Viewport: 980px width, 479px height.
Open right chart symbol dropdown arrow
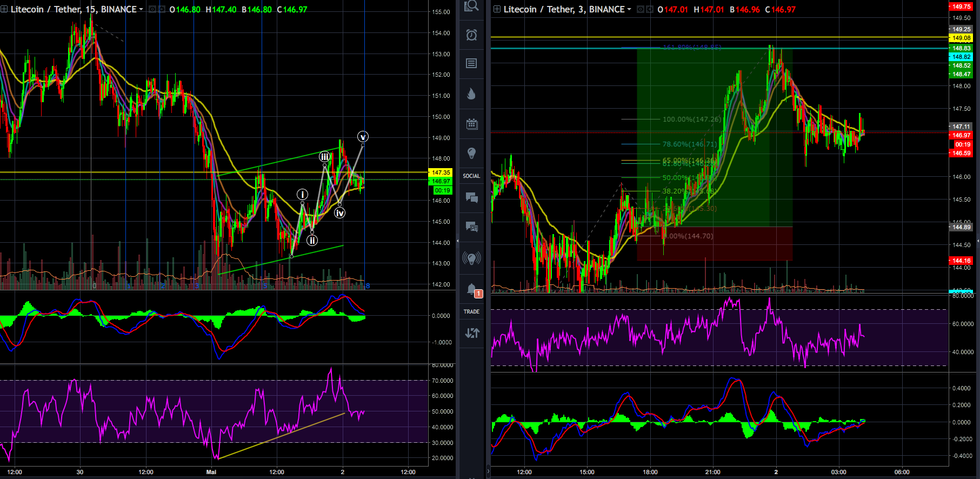coord(629,9)
